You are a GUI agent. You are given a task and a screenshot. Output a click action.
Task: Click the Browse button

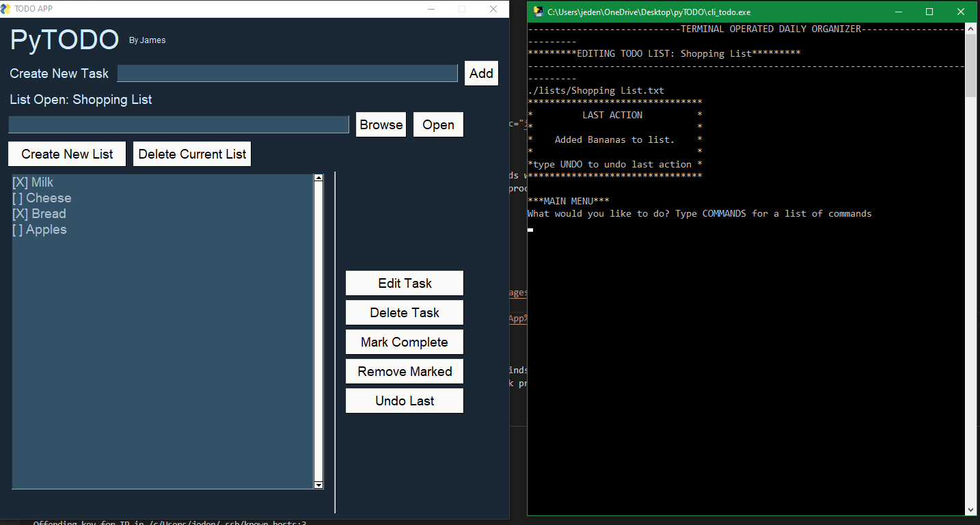click(381, 124)
